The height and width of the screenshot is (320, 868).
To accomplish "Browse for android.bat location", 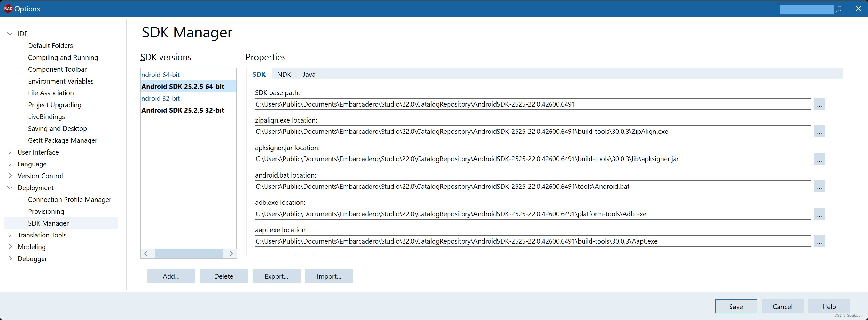I will [819, 187].
